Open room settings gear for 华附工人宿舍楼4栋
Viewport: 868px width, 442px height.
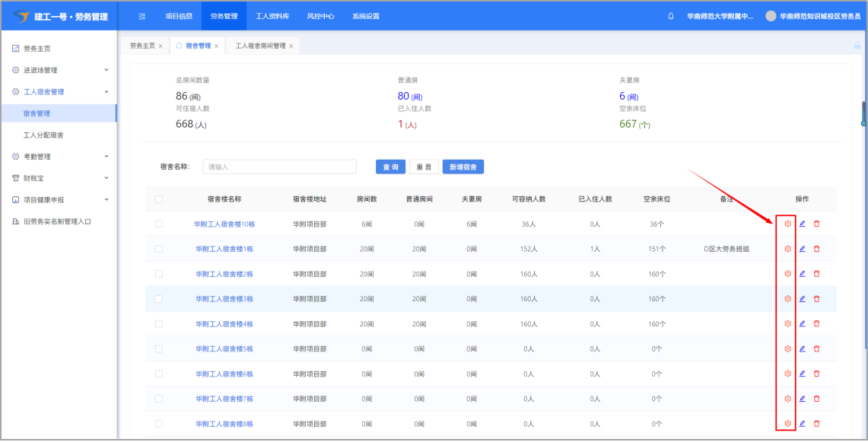(787, 323)
